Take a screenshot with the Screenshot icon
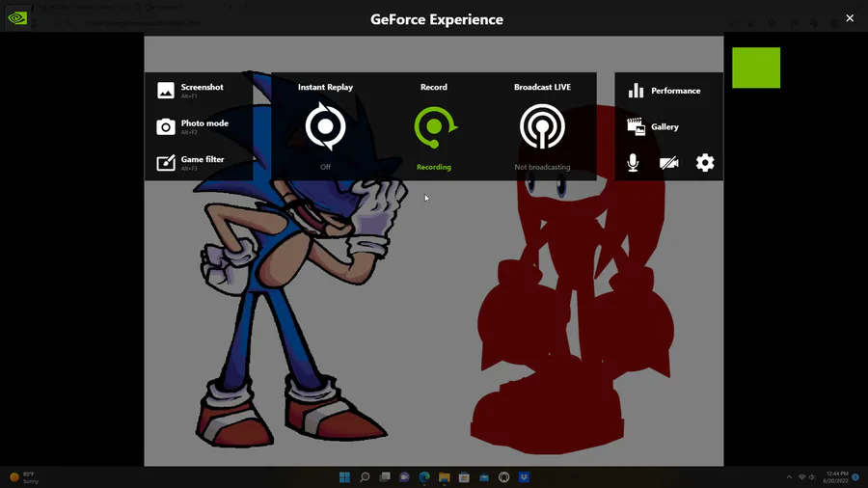This screenshot has height=488, width=868. click(166, 91)
